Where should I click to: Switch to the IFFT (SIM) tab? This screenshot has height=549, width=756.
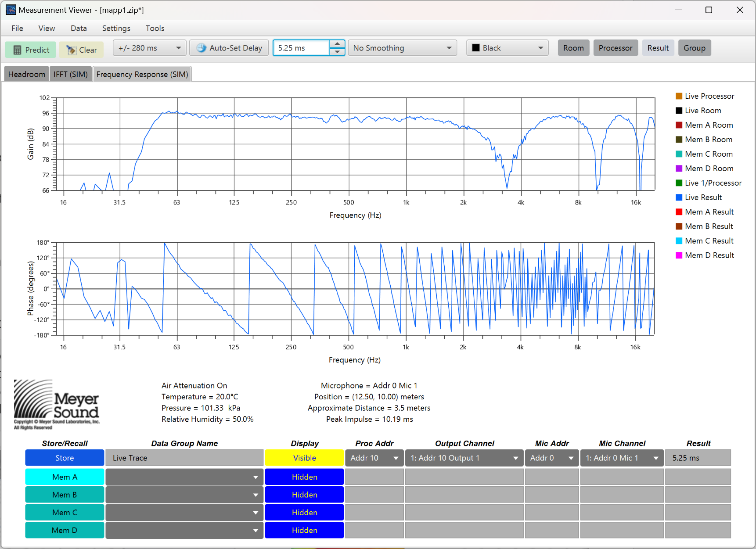point(71,74)
